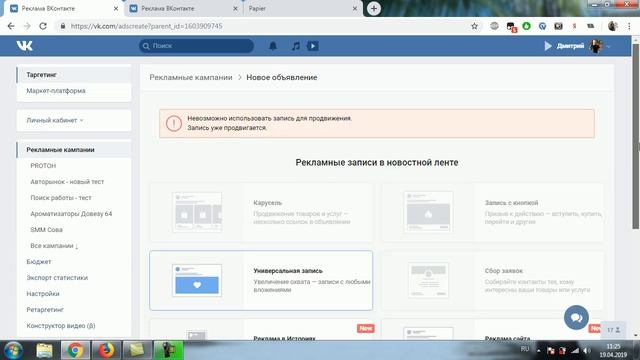Expand Все кампании list
Screen dimensions: 640x360
click(x=54, y=246)
